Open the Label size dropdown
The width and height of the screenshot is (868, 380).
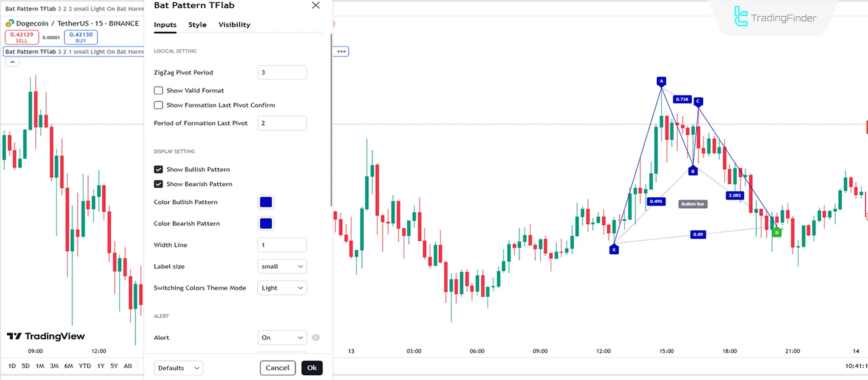pyautogui.click(x=282, y=266)
